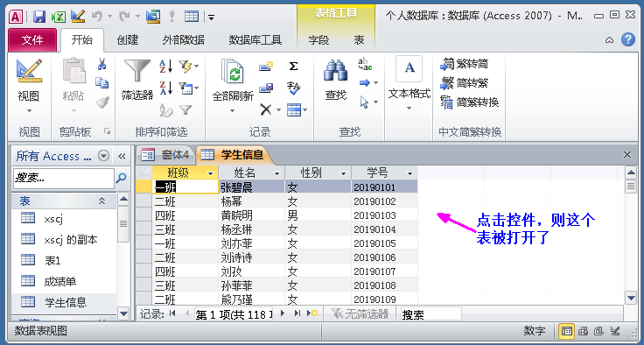644x345 pixels.
Task: Sort ascending with the A-Z icon
Action: pos(166,66)
